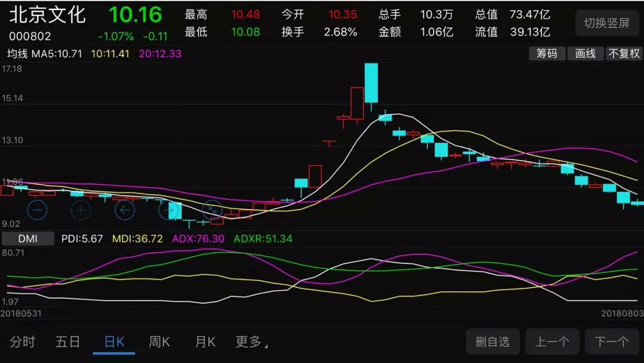
Task: Move chart right with right-arrow circle icon
Action: [x=168, y=210]
